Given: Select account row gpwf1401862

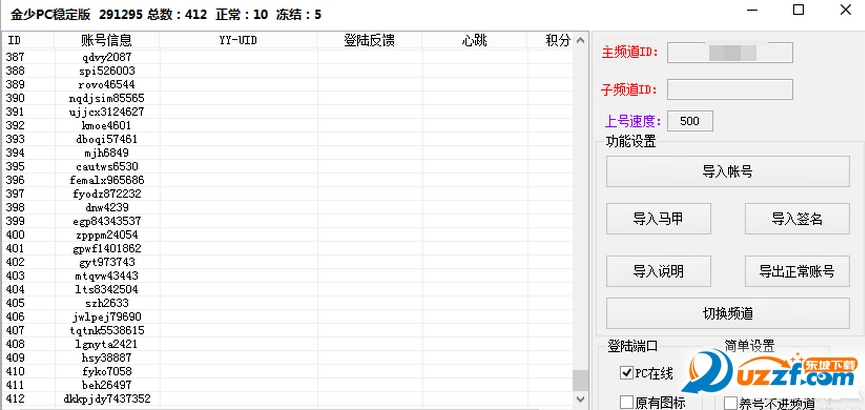Looking at the screenshot, I should [287, 248].
